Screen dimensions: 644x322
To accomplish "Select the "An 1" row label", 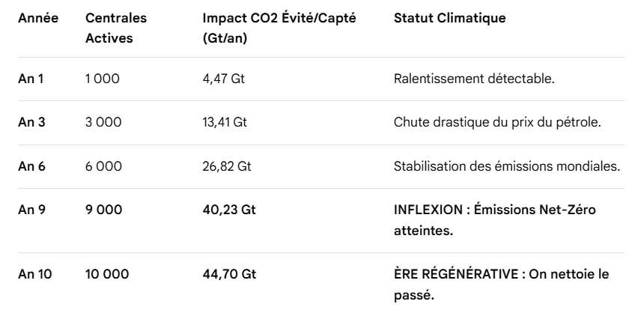I will 31,79.
